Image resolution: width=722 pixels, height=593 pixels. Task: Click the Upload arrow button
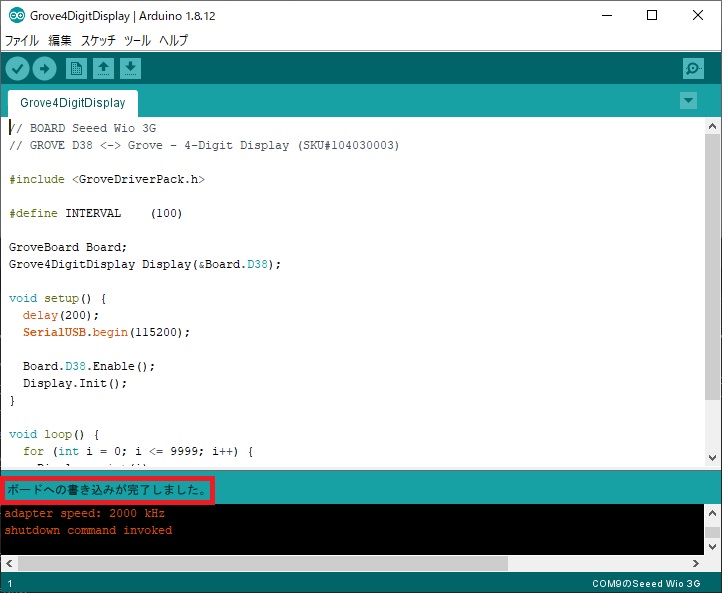[x=45, y=69]
